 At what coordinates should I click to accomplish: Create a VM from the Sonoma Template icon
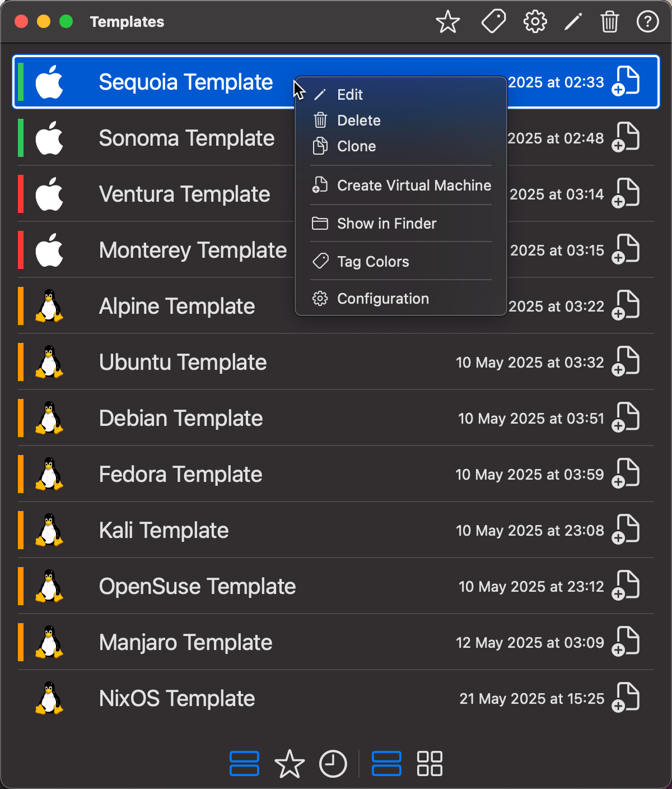pyautogui.click(x=627, y=137)
